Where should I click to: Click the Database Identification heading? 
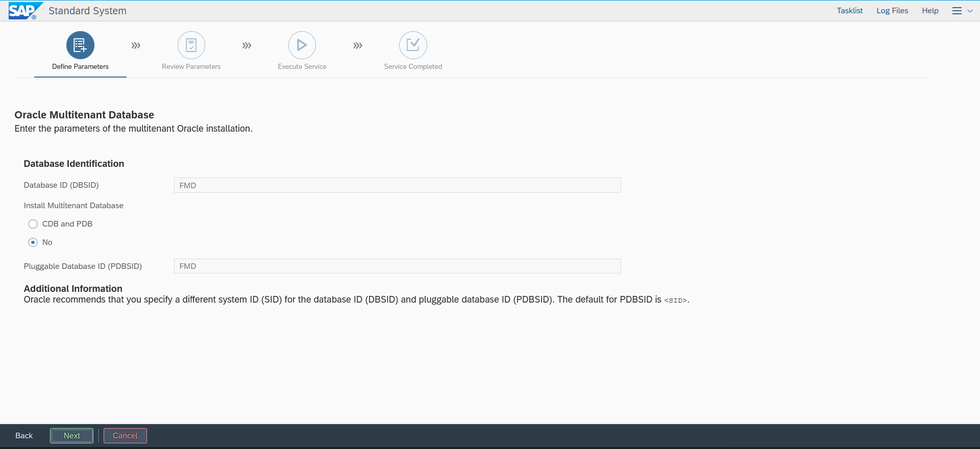74,164
